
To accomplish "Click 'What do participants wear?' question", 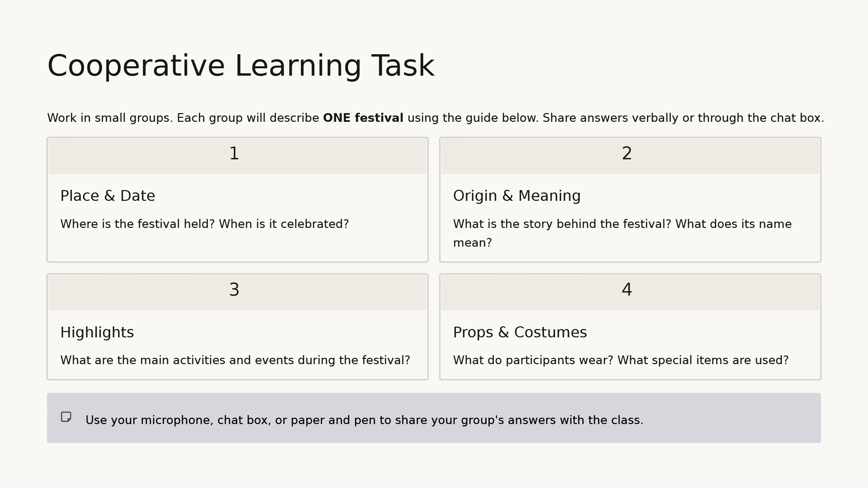I will pyautogui.click(x=533, y=360).
